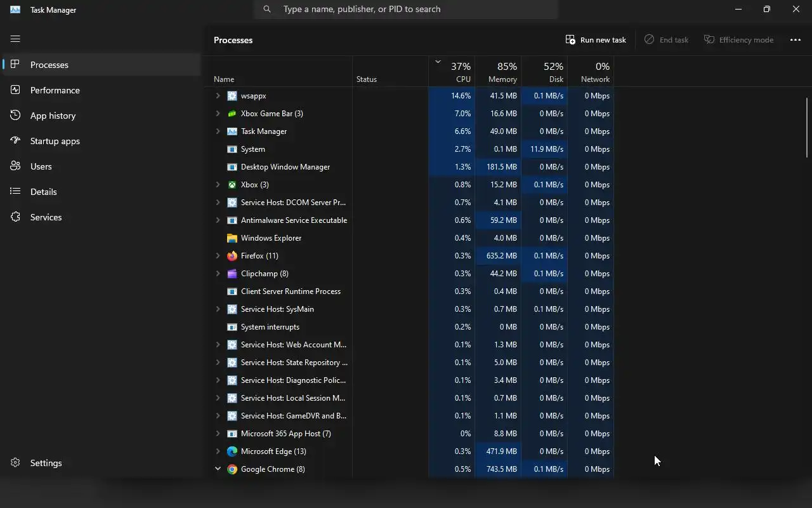Screen dimensions: 812x508
Task: Expand the Xbox Game Bar group
Action: (x=218, y=114)
